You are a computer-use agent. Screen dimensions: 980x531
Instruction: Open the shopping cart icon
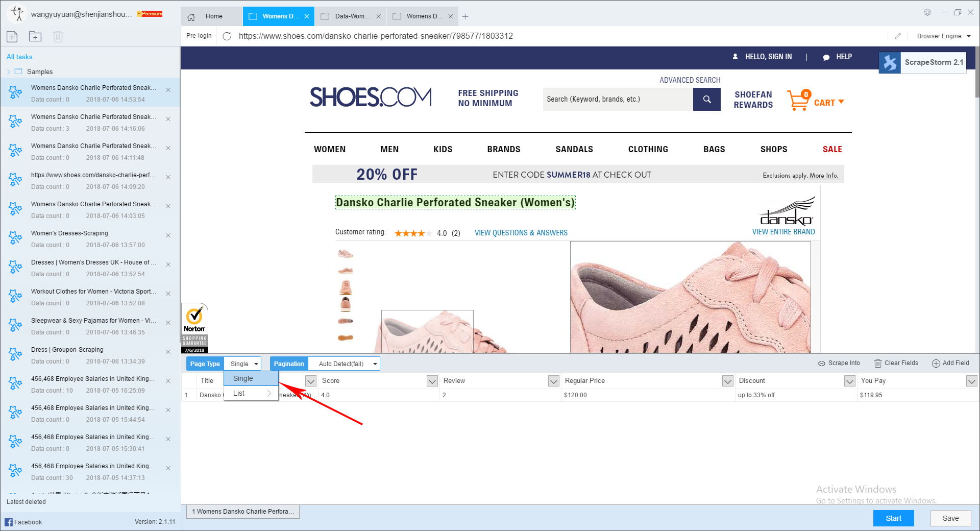(x=799, y=100)
